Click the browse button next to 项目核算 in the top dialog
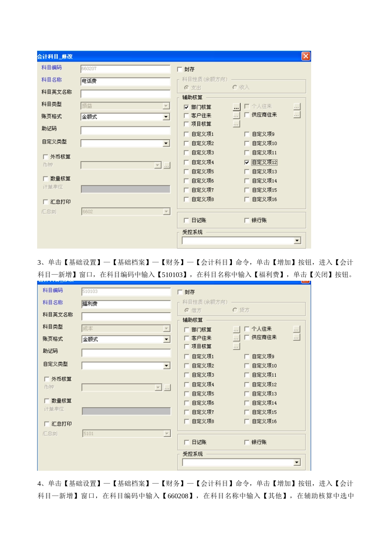The image size is (392, 555). coord(236,124)
